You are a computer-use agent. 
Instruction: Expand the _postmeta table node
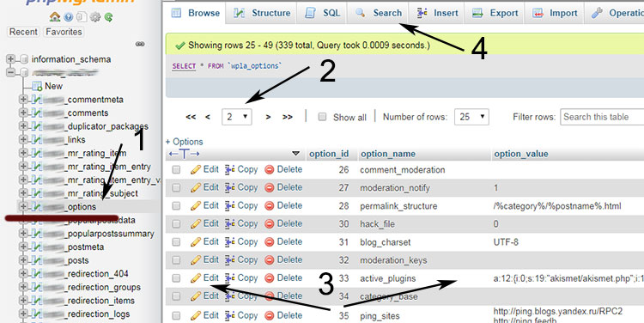point(23,247)
